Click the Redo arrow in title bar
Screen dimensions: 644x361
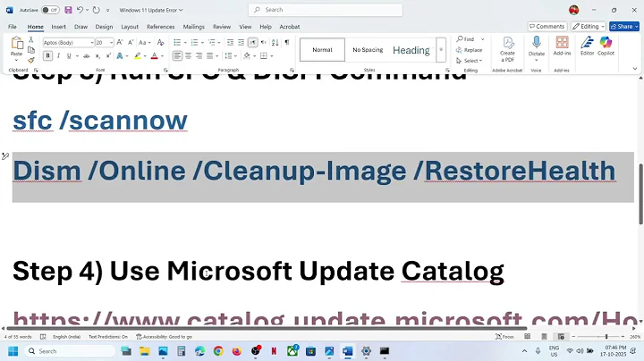pyautogui.click(x=96, y=10)
